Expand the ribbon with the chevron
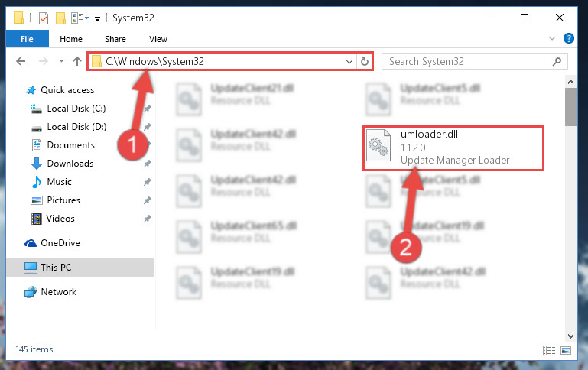 coord(551,38)
